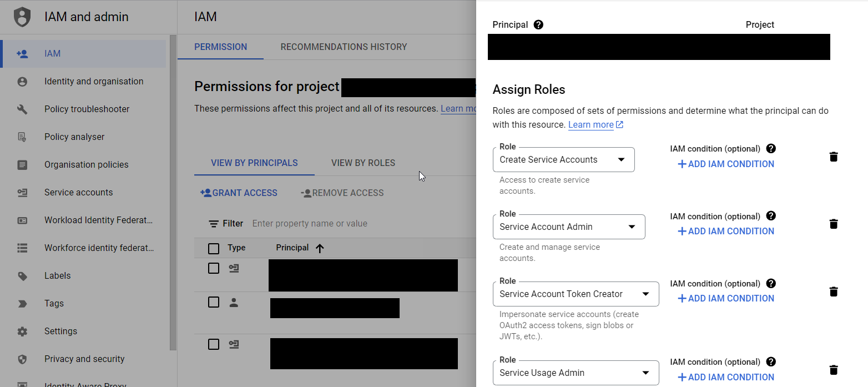Add IAM condition to Service Account Admin
This screenshot has height=387, width=868.
pos(726,232)
